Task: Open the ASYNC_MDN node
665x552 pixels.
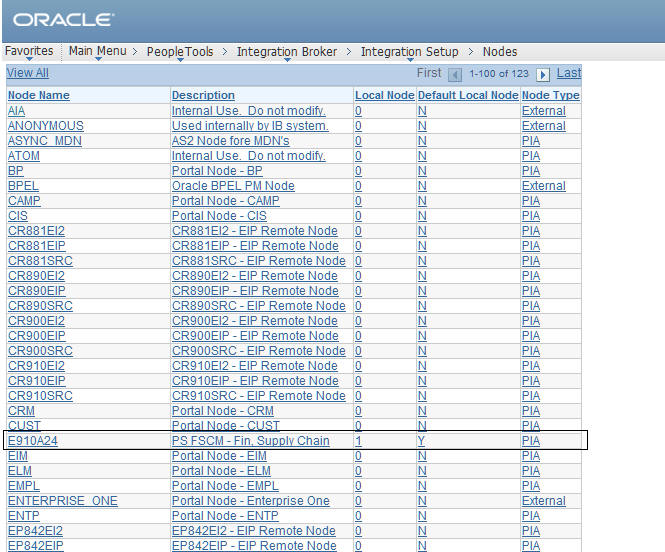Action: (45, 141)
